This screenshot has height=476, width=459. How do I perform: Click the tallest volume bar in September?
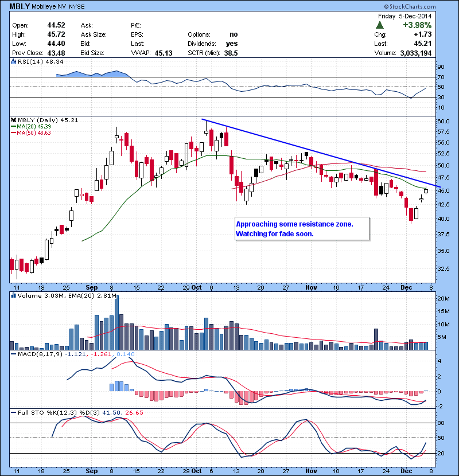pos(116,322)
